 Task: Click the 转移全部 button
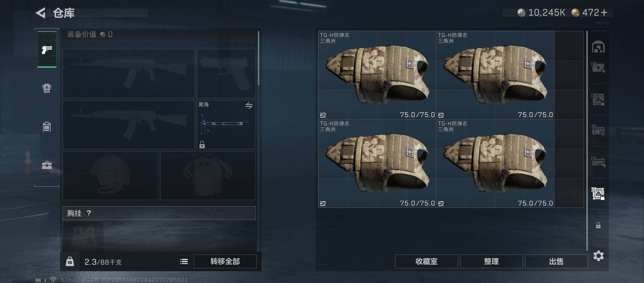tap(225, 261)
